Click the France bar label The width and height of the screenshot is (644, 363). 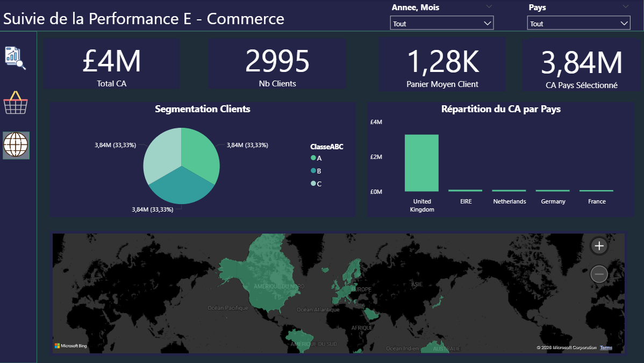pos(596,201)
